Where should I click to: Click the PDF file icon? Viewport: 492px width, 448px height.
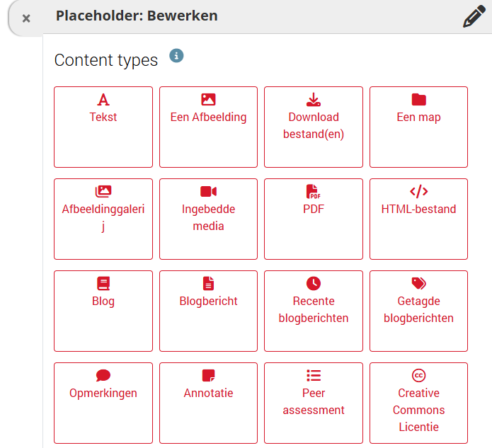pyautogui.click(x=313, y=191)
